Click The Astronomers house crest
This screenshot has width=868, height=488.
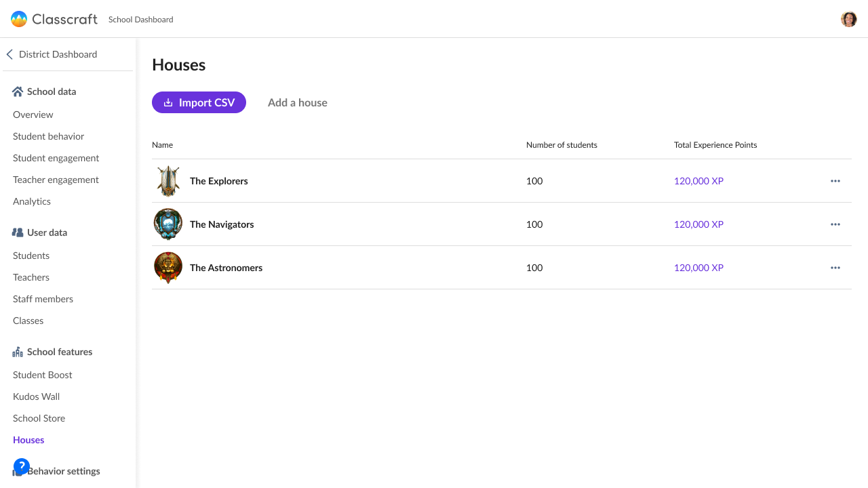(168, 268)
